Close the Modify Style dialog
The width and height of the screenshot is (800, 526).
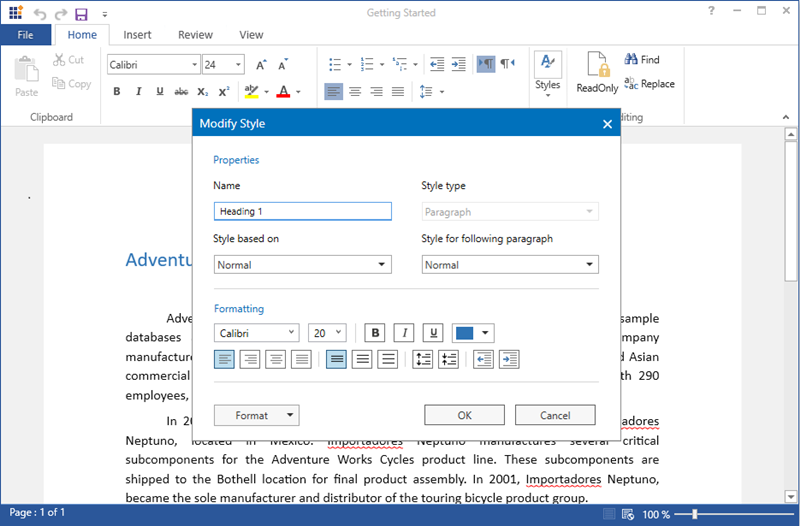point(607,124)
